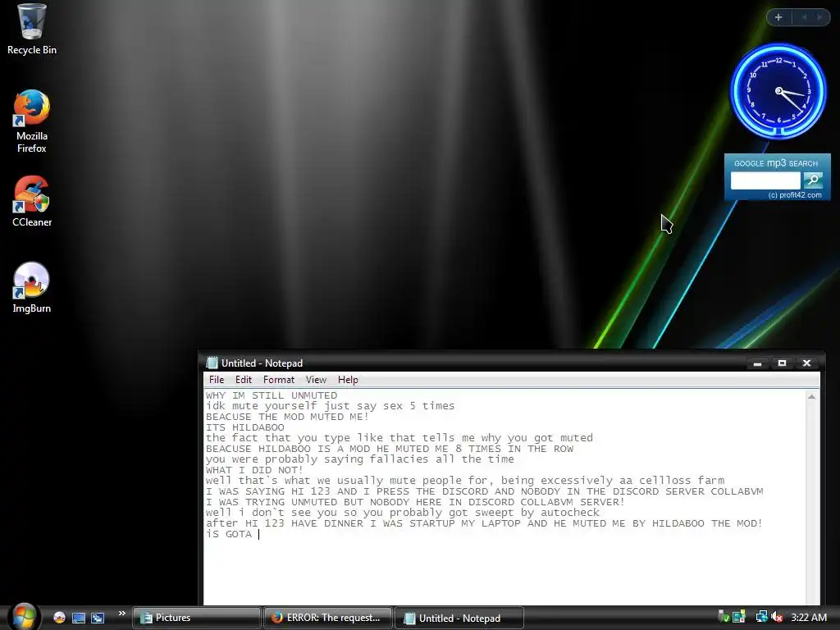This screenshot has height=630, width=840.
Task: Click the Show Desktop Quick Launch icon
Action: tap(78, 618)
